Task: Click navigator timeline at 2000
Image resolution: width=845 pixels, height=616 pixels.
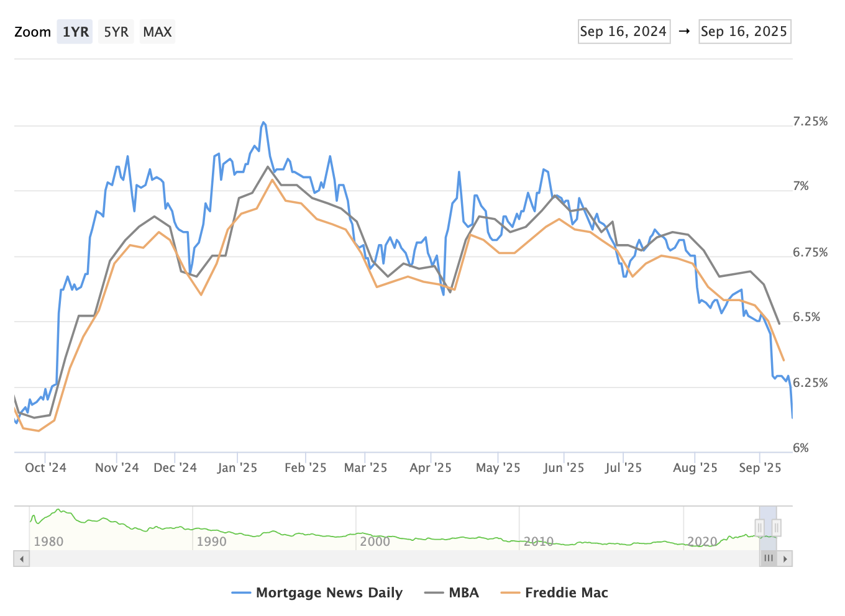Action: (375, 541)
